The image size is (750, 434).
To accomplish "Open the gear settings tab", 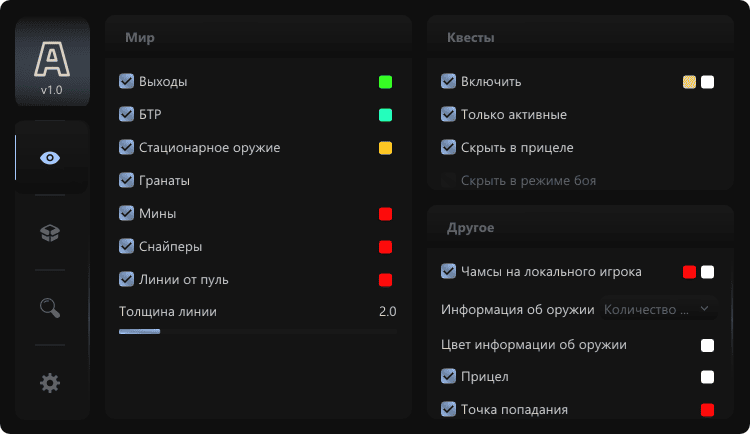I will coord(50,382).
